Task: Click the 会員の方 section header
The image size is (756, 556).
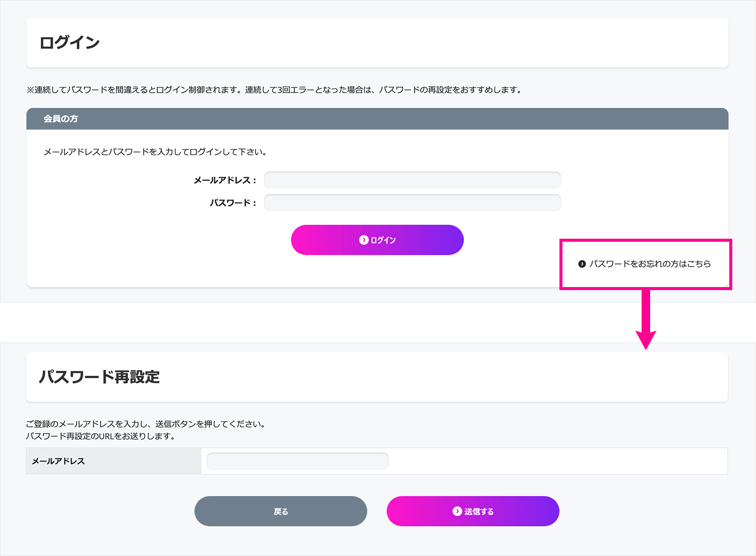Action: click(60, 119)
